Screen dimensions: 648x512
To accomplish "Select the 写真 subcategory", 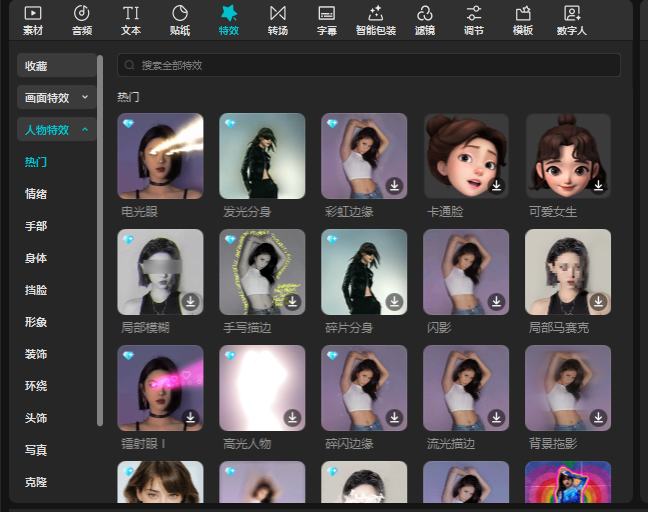I will coord(36,450).
